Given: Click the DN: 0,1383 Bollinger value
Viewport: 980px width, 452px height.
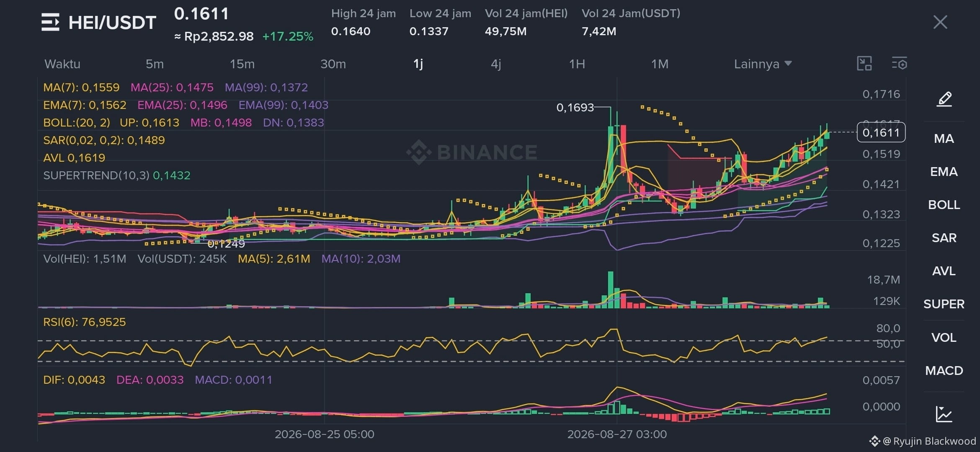Looking at the screenshot, I should coord(294,123).
